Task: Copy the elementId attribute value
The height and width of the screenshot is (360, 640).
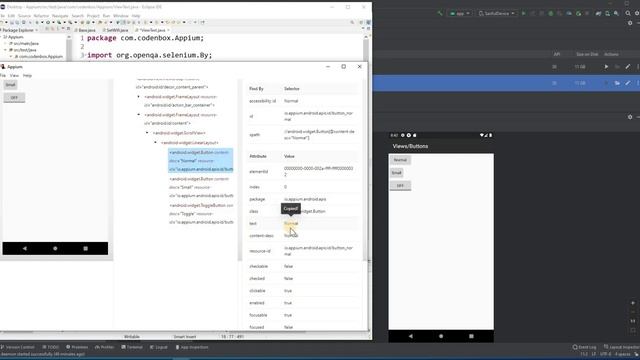Action: (x=318, y=171)
